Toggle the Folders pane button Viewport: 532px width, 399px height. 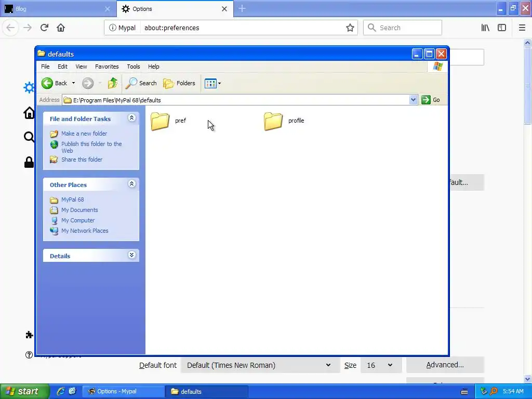(x=179, y=83)
